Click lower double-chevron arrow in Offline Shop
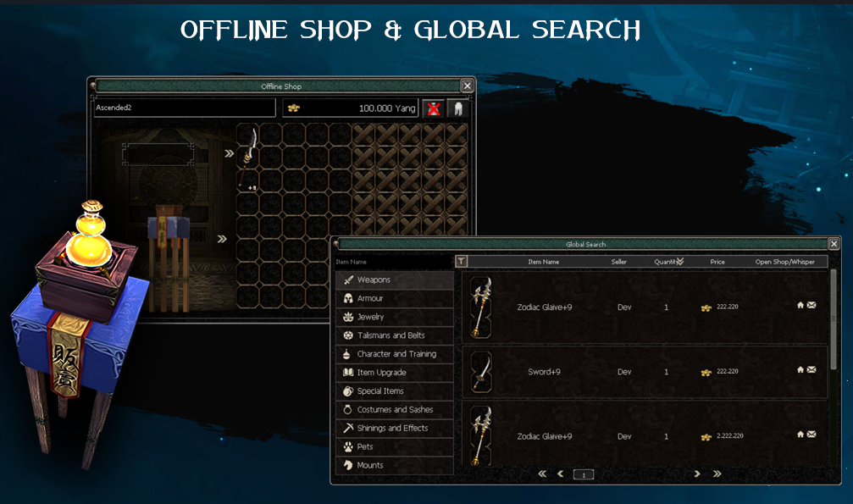This screenshot has height=504, width=853. 222,239
